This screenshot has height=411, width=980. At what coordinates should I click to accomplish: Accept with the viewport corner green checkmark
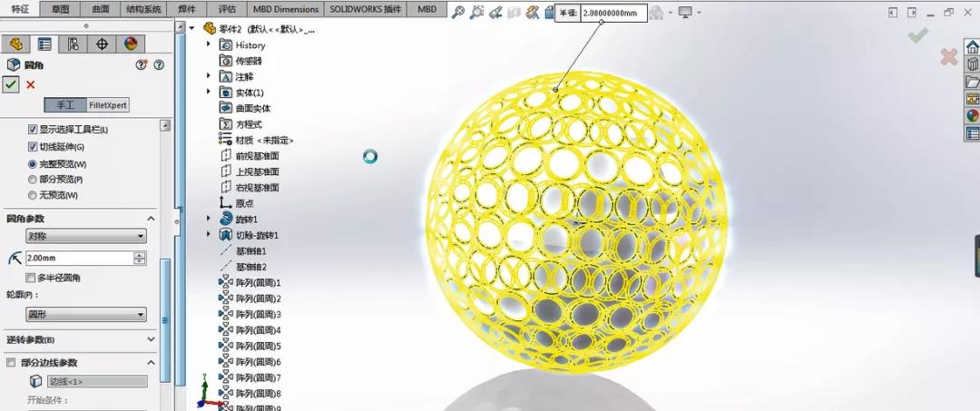tap(918, 35)
